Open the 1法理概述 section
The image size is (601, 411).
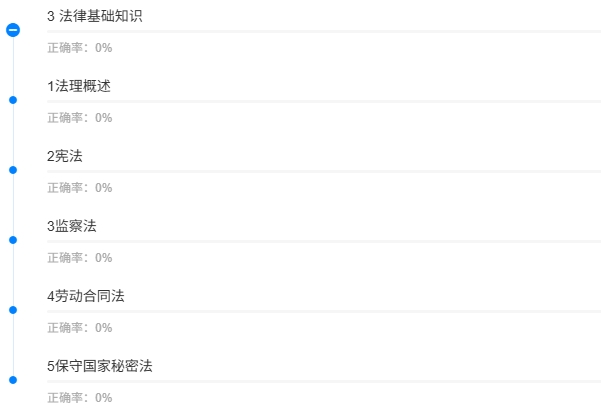tap(79, 86)
